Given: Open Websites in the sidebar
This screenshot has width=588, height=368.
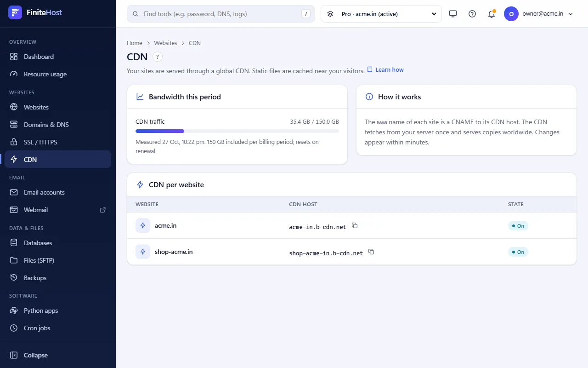Looking at the screenshot, I should click(x=58, y=107).
